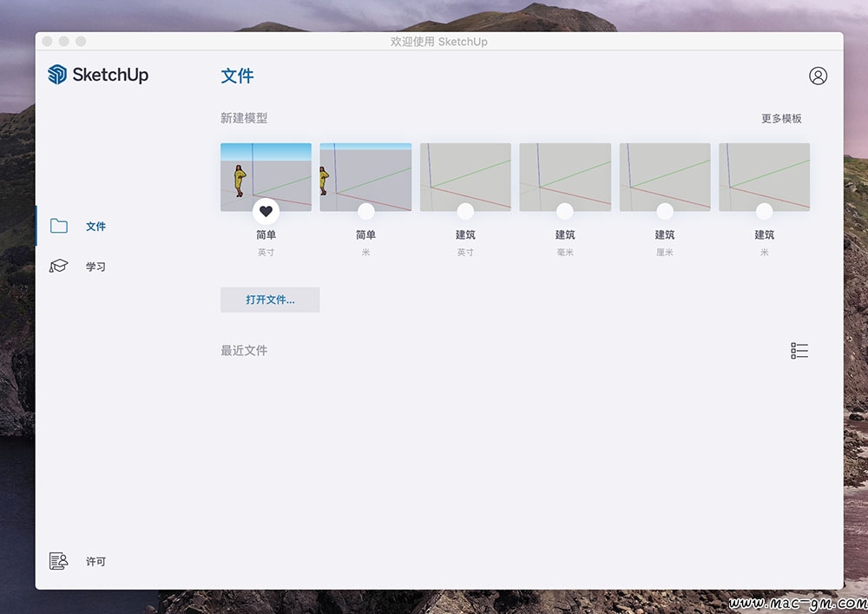
Task: Create model from 建筑 毫米 thumbnail
Action: [565, 172]
